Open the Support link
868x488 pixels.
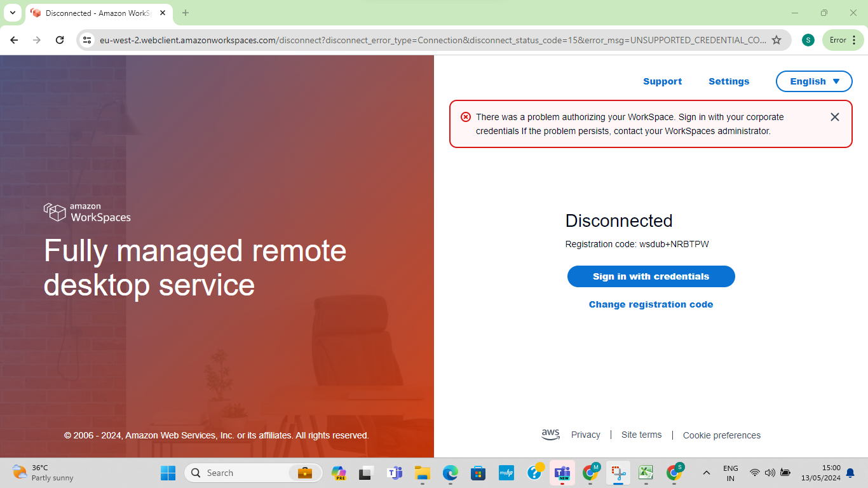click(x=662, y=81)
